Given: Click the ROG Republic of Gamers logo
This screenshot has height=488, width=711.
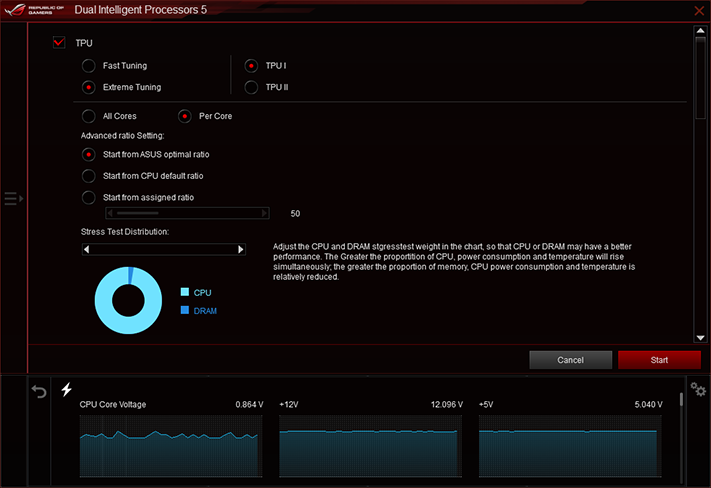Looking at the screenshot, I should 34,10.
